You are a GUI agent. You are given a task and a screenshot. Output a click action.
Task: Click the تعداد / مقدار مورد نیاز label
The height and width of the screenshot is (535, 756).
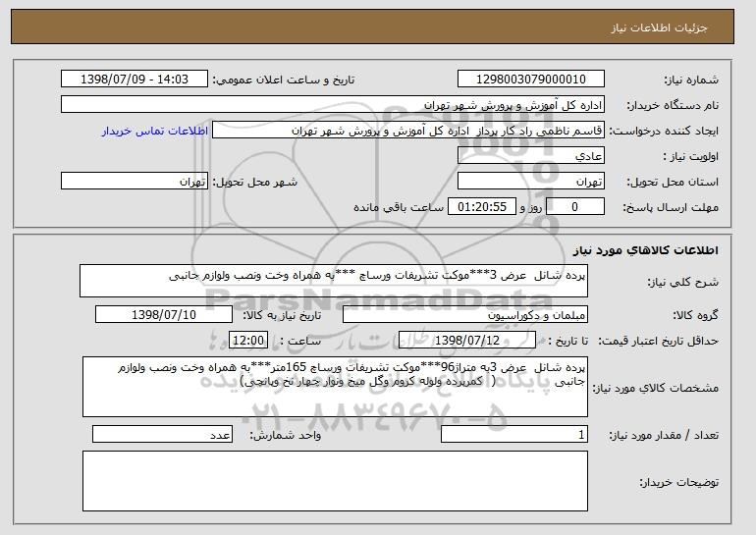[664, 436]
